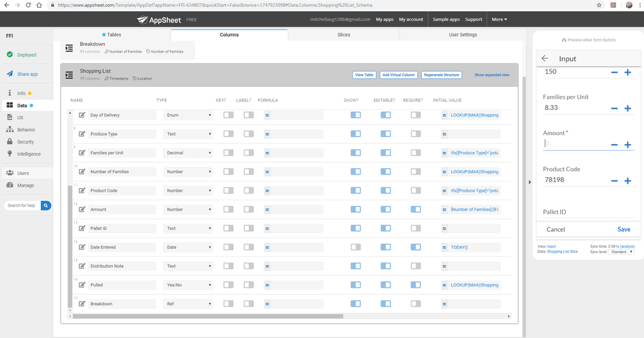The image size is (644, 338).
Task: Open My account in header
Action: pyautogui.click(x=411, y=19)
